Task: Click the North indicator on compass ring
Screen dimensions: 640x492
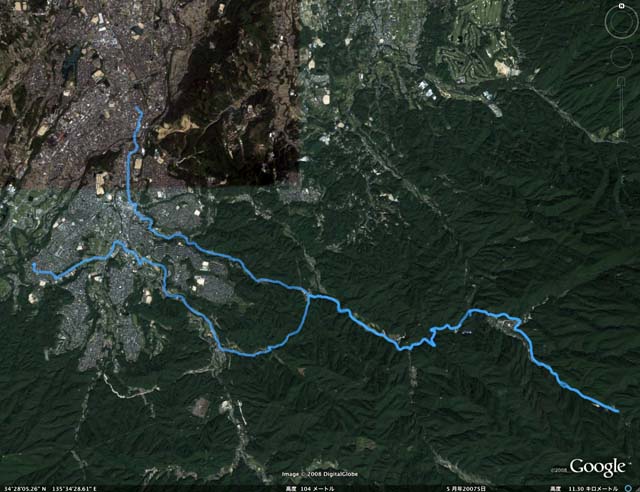Action: 621,6
